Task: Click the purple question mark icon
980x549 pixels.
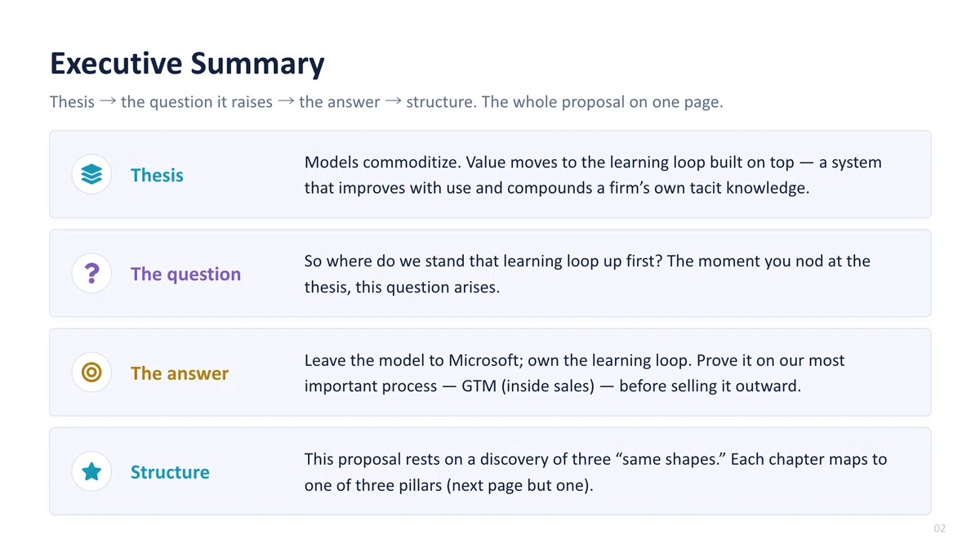Action: 91,273
